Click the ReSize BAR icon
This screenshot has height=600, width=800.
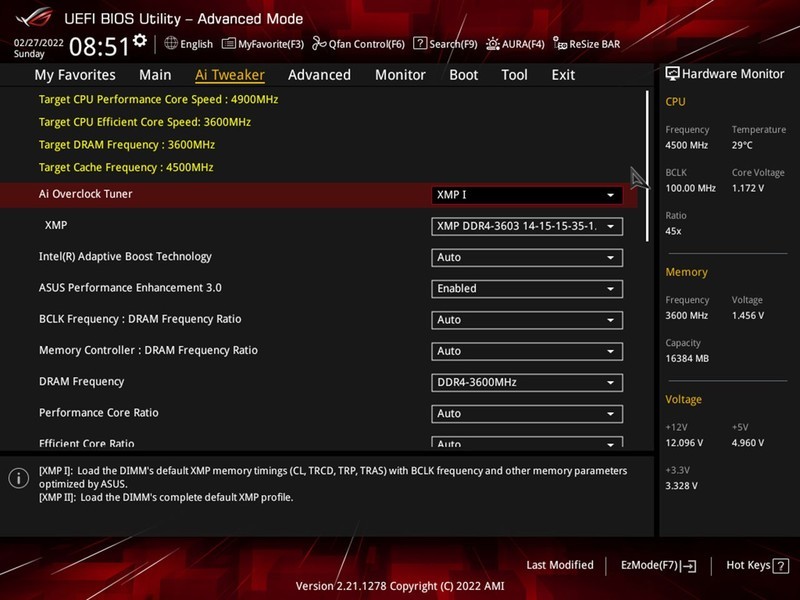[560, 44]
